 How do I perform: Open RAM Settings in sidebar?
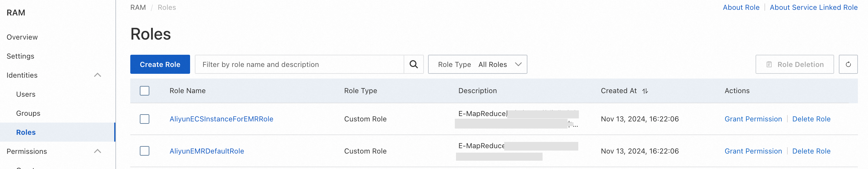pos(20,56)
